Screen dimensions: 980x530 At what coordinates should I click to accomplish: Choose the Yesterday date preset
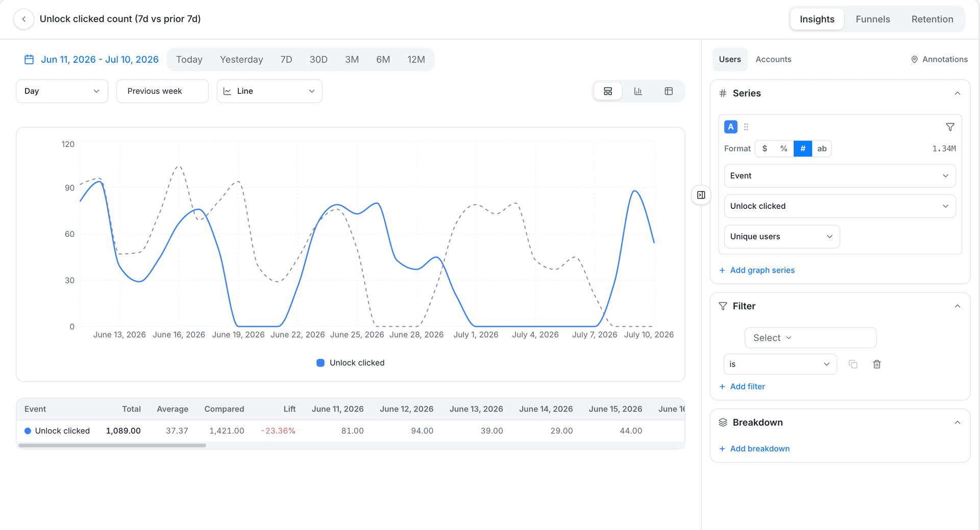(241, 60)
